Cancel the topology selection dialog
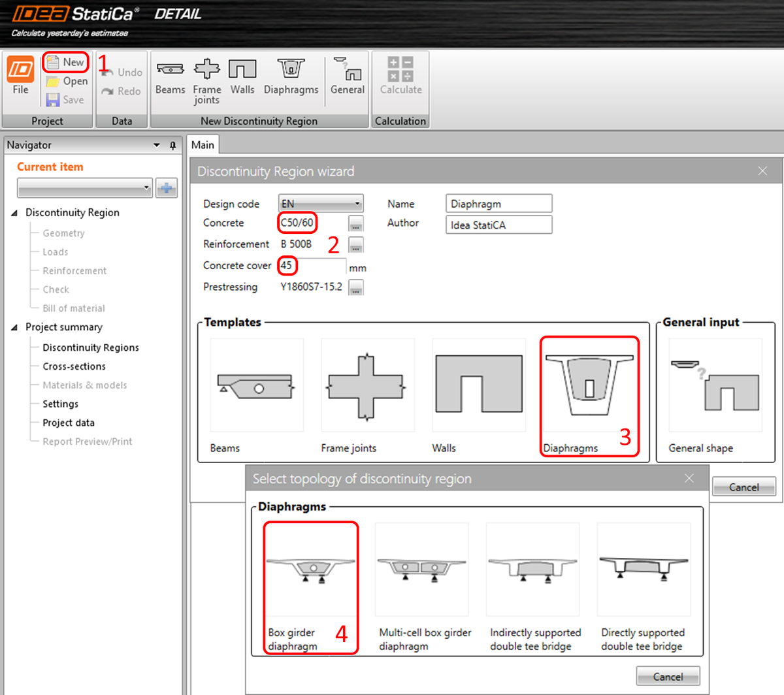The image size is (784, 695). click(x=668, y=675)
